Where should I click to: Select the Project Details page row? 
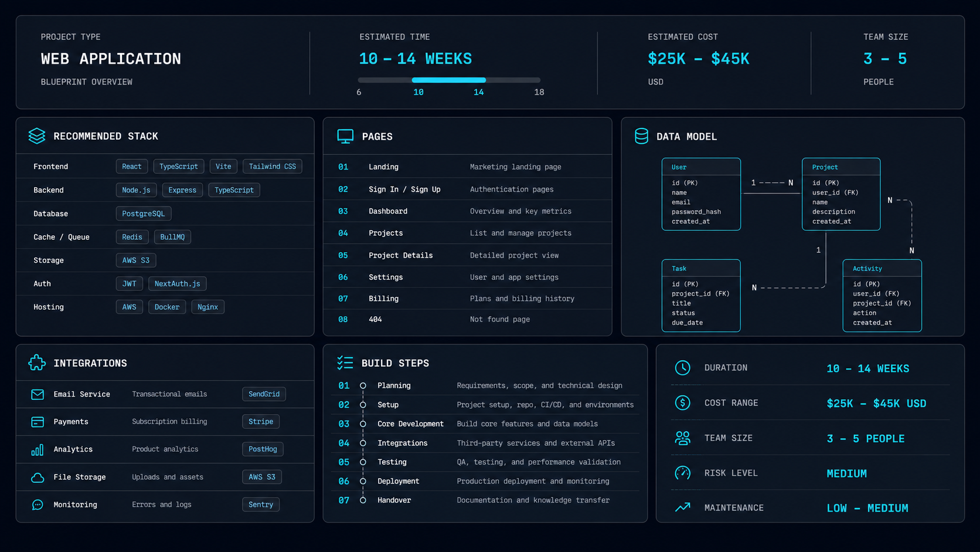pyautogui.click(x=468, y=255)
